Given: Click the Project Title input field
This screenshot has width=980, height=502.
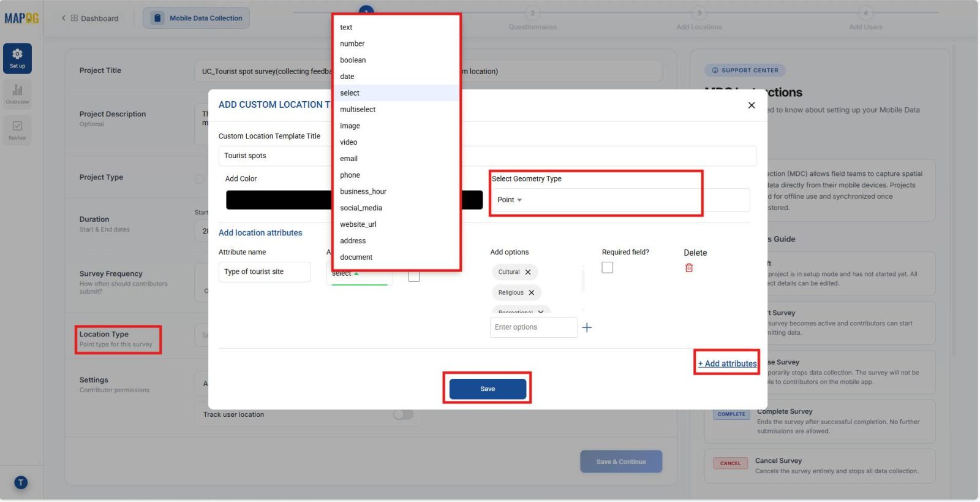Looking at the screenshot, I should point(428,71).
